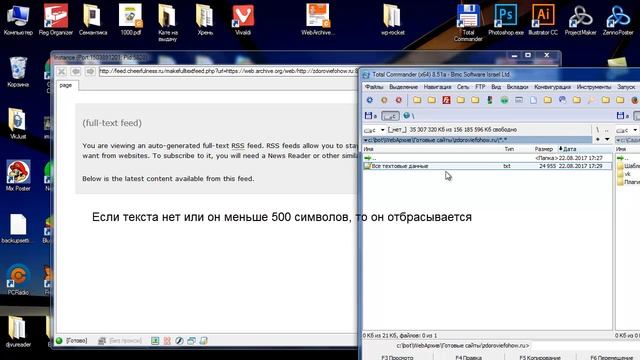The height and width of the screenshot is (360, 640).
Task: Open the PCRadio desktop shortcut
Action: coord(18,280)
